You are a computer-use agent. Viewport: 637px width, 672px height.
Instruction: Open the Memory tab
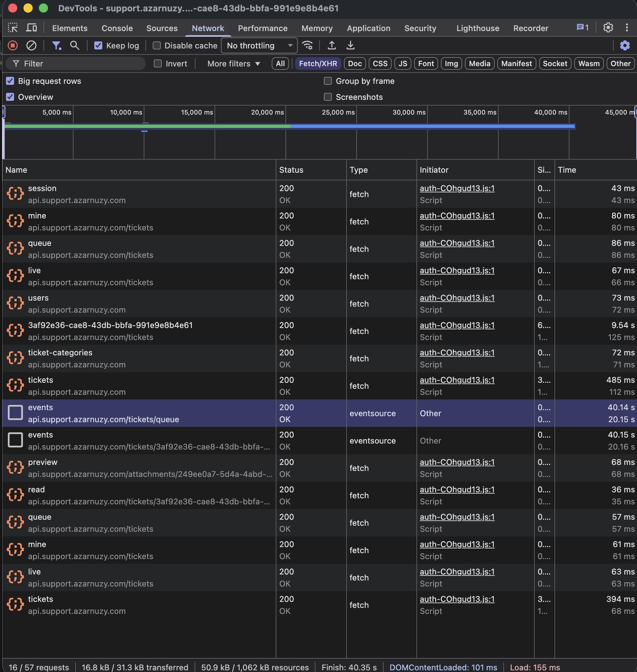click(317, 28)
